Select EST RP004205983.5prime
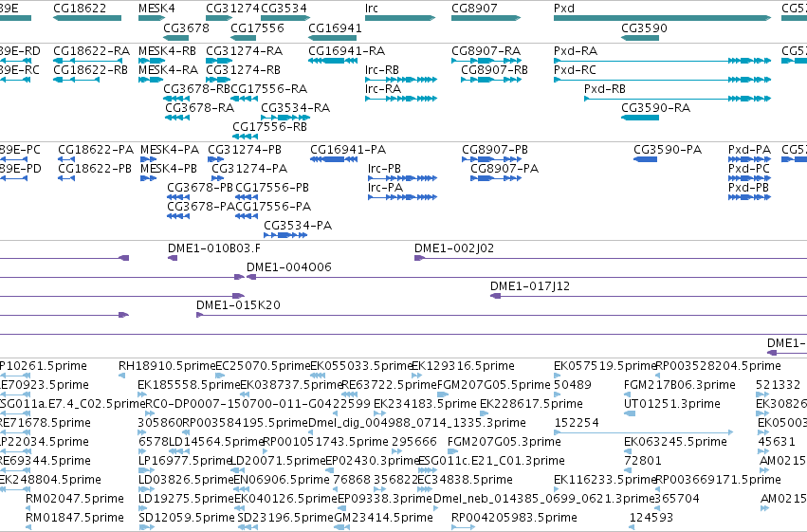The height and width of the screenshot is (532, 807). point(463,527)
